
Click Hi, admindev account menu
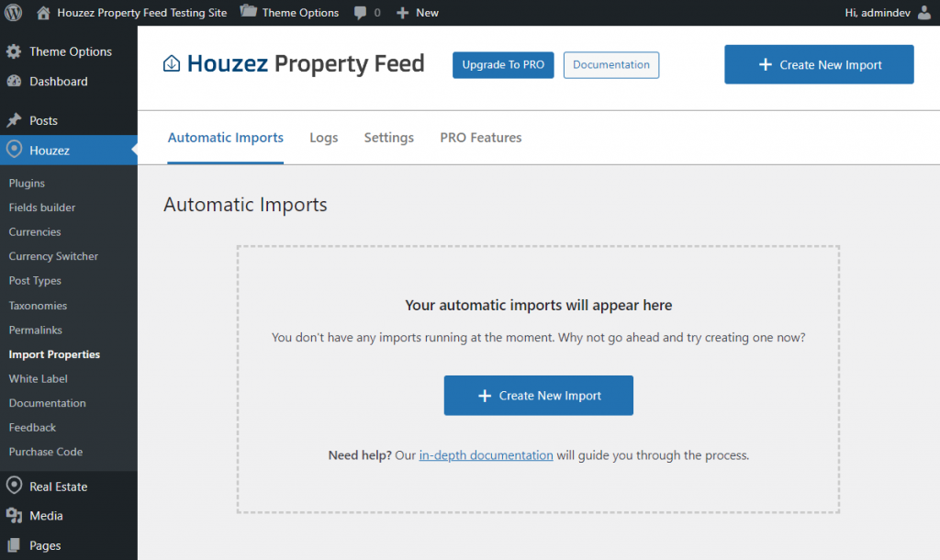coord(878,13)
